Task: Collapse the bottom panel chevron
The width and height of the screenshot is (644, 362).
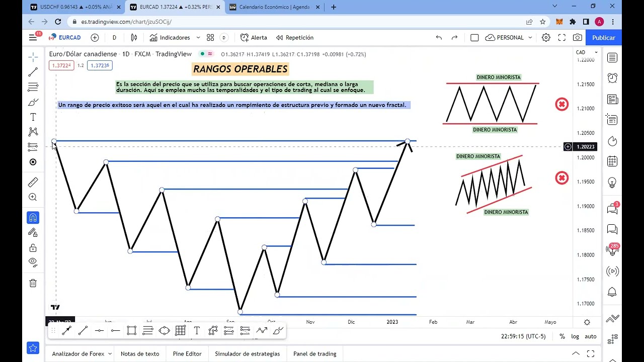Action: click(576, 354)
